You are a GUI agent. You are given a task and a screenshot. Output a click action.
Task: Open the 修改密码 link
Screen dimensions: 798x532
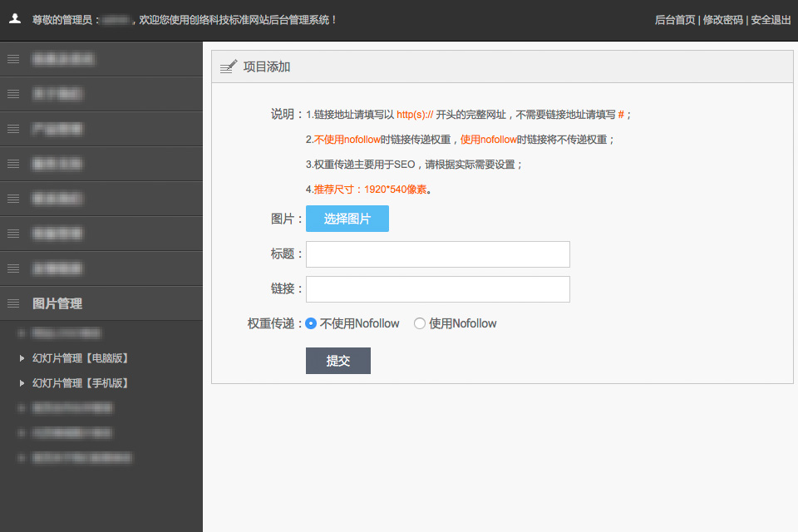[x=722, y=20]
